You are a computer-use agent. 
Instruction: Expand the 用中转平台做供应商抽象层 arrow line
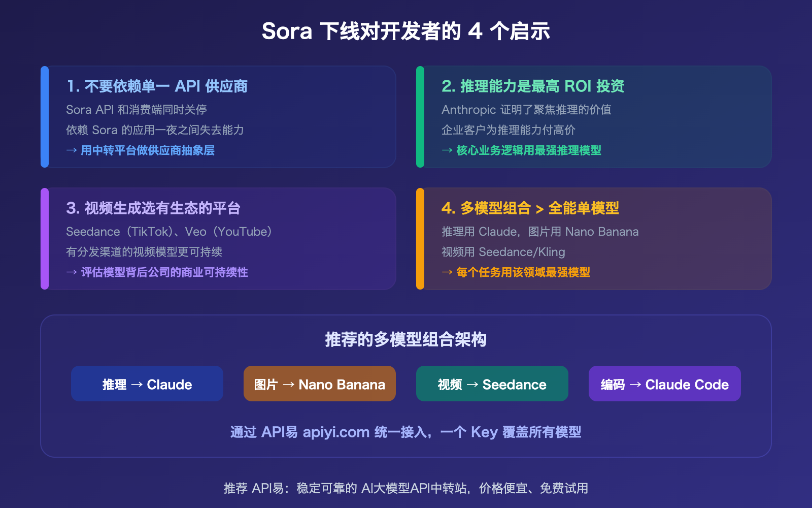pyautogui.click(x=141, y=150)
